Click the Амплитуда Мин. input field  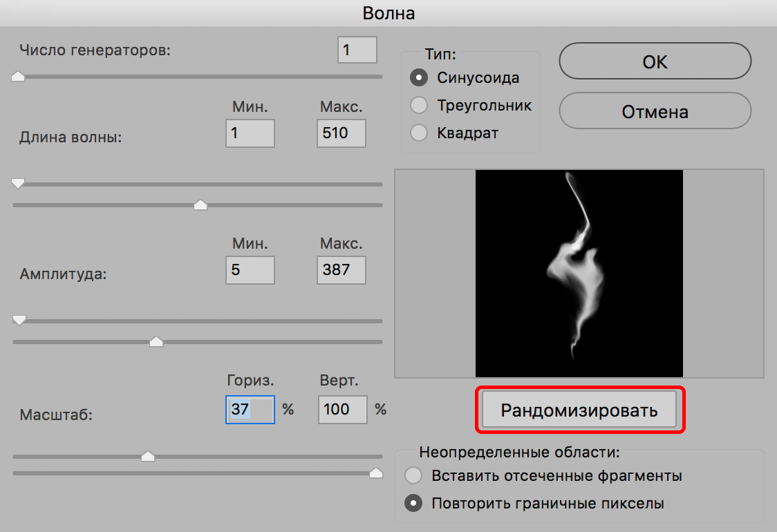coord(250,270)
